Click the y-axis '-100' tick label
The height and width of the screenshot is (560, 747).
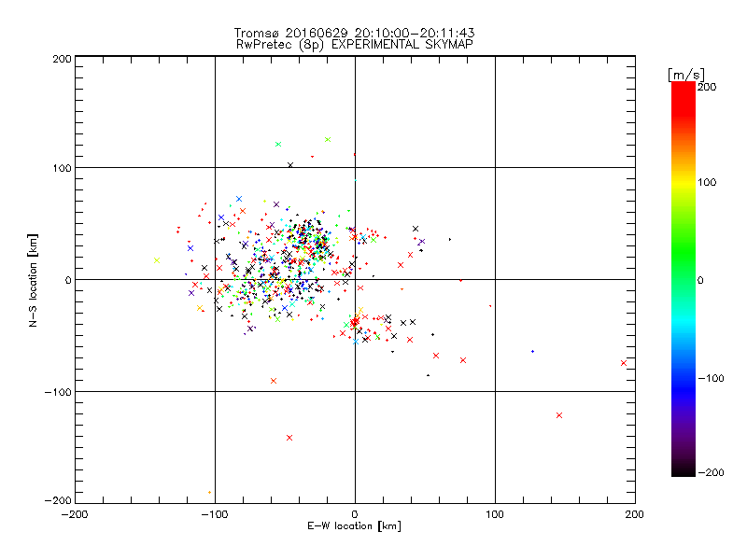[58, 392]
